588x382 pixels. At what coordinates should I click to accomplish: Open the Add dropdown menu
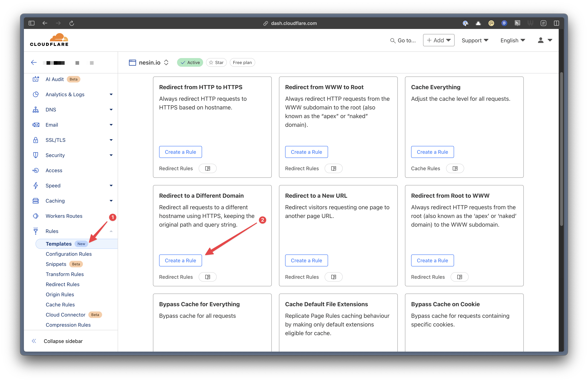point(438,40)
